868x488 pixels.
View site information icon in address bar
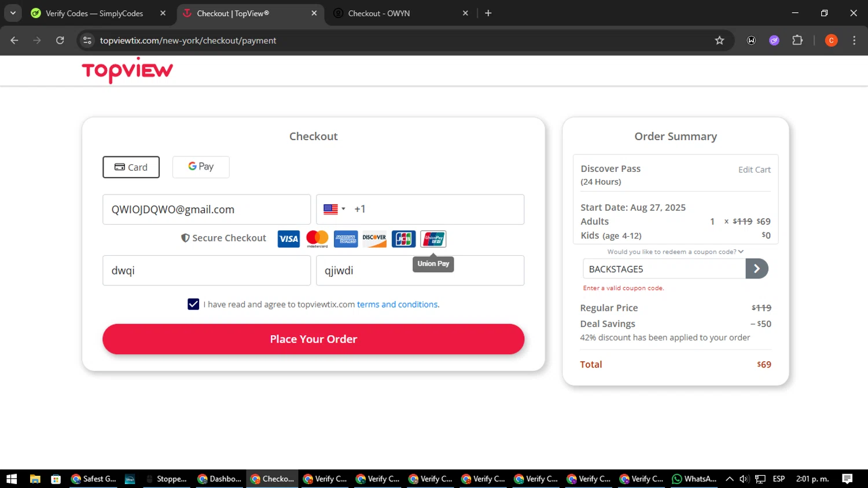click(x=87, y=41)
